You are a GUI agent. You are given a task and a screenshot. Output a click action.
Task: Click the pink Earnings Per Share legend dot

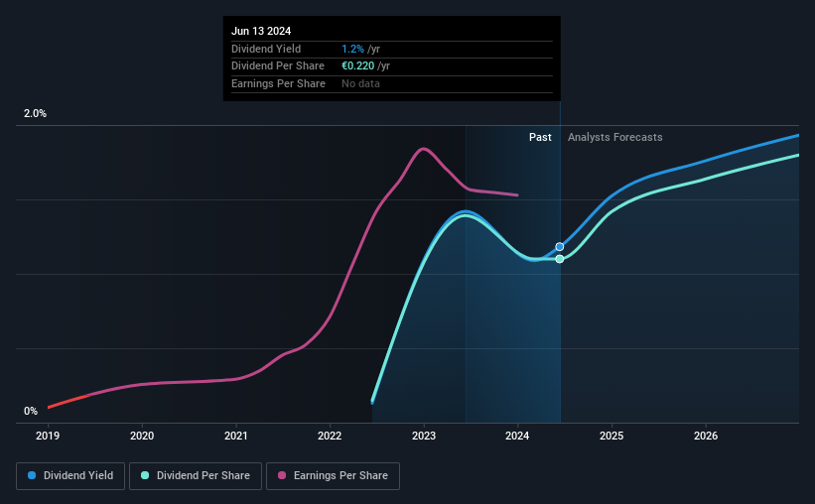point(282,475)
